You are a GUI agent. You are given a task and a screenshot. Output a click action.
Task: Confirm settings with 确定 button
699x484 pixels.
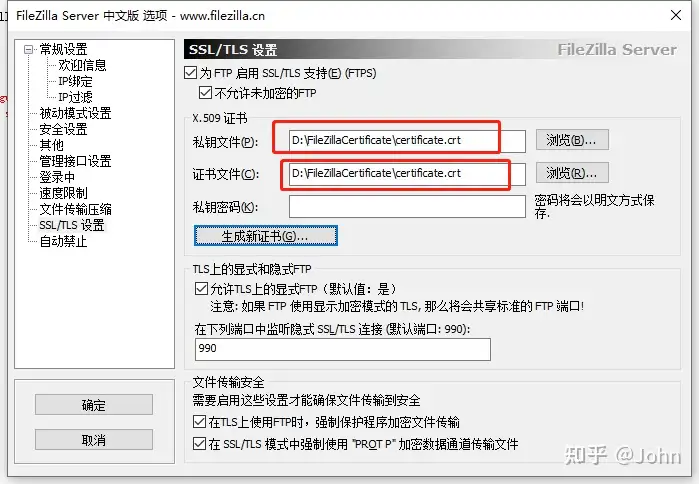pyautogui.click(x=94, y=405)
